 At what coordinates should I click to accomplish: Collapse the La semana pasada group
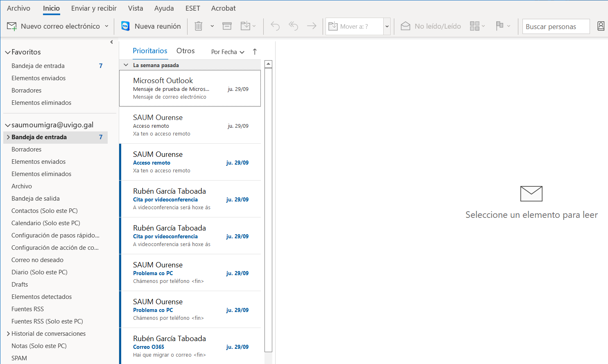click(x=126, y=65)
